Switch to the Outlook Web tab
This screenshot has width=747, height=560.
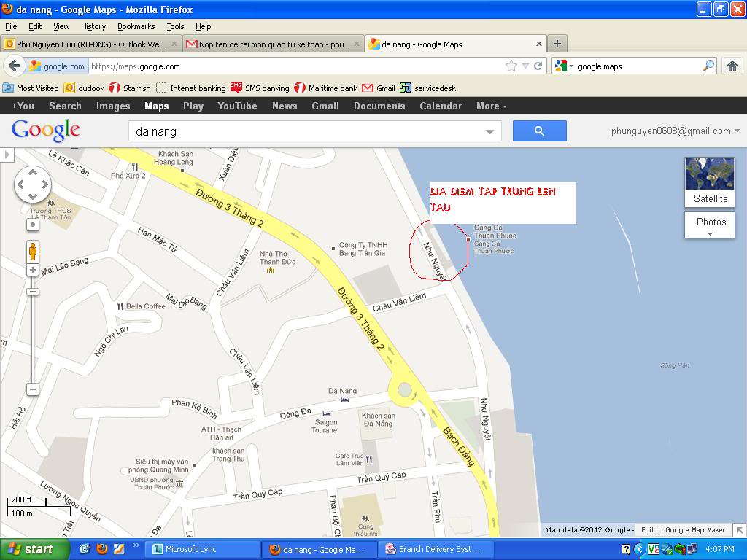(x=90, y=44)
